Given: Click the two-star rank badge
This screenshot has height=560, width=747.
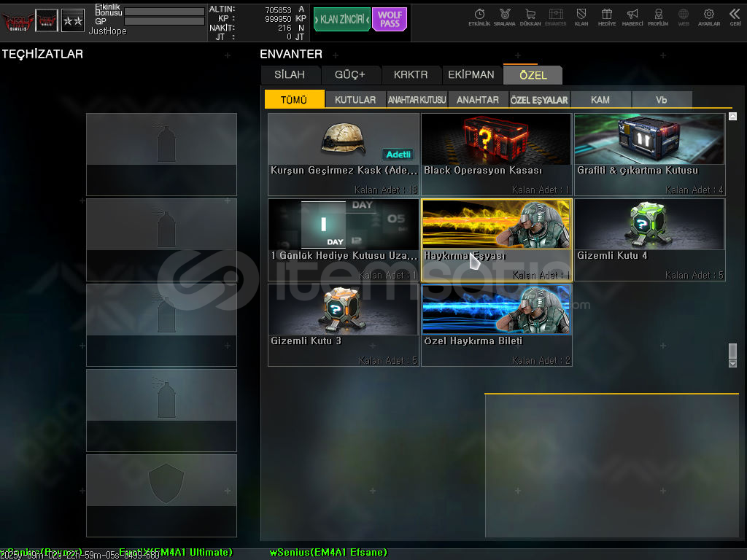Looking at the screenshot, I should coord(73,21).
